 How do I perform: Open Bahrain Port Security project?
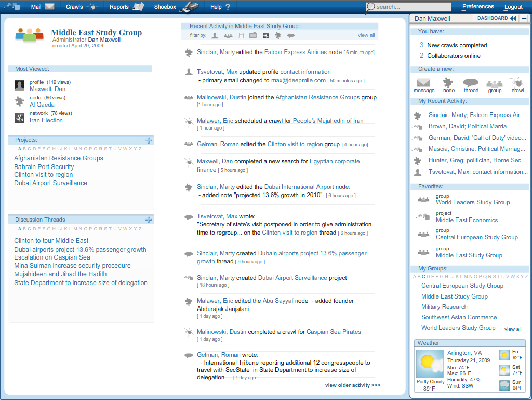(44, 167)
